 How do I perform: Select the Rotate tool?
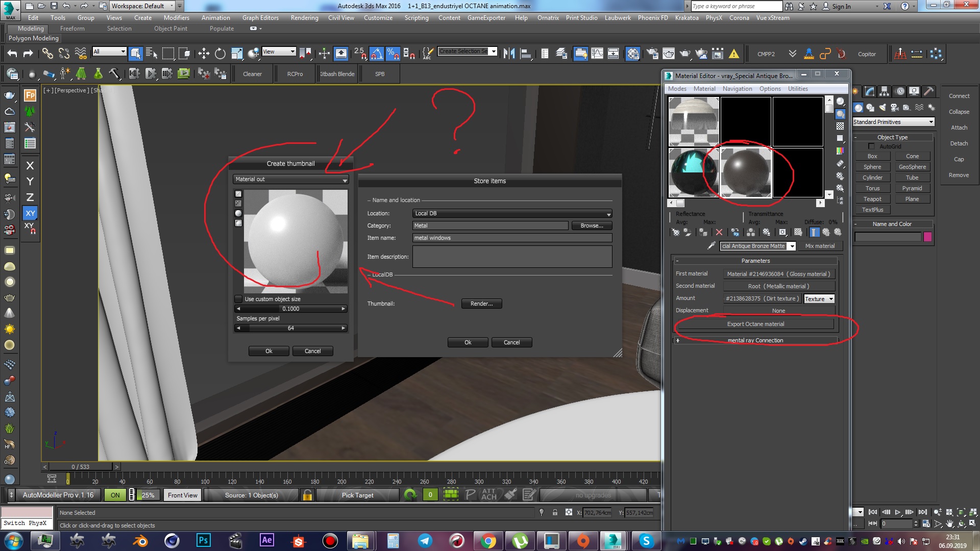pos(220,54)
